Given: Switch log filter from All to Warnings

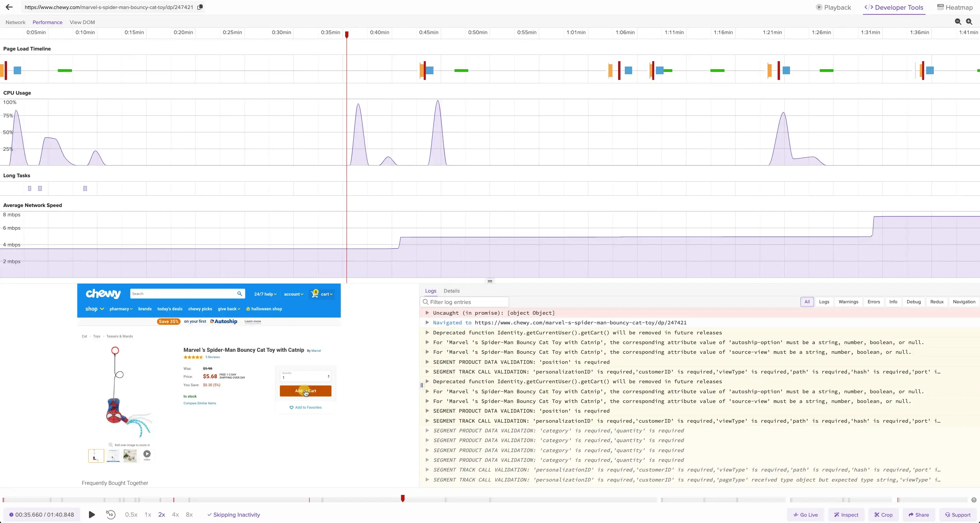Looking at the screenshot, I should pos(848,302).
